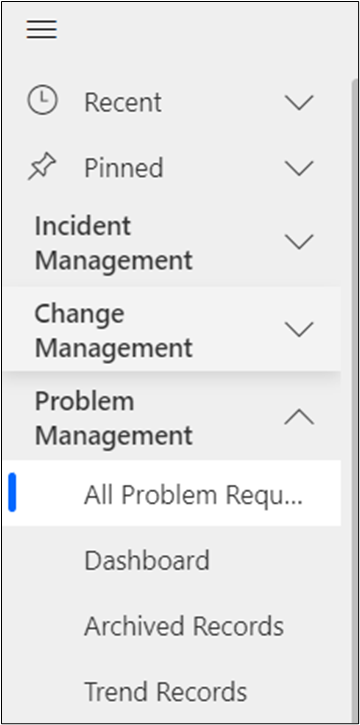Expand Change Management chevron
The image size is (360, 725).
(x=299, y=329)
